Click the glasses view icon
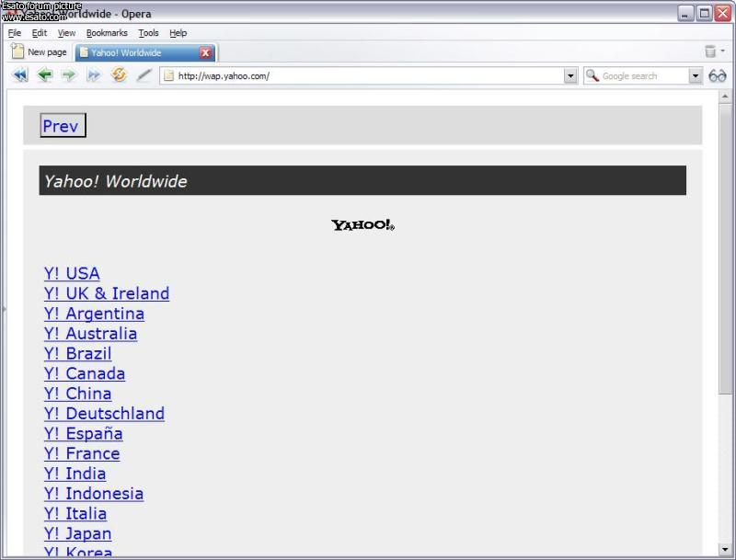Viewport: 736px width, 560px height. (x=718, y=75)
